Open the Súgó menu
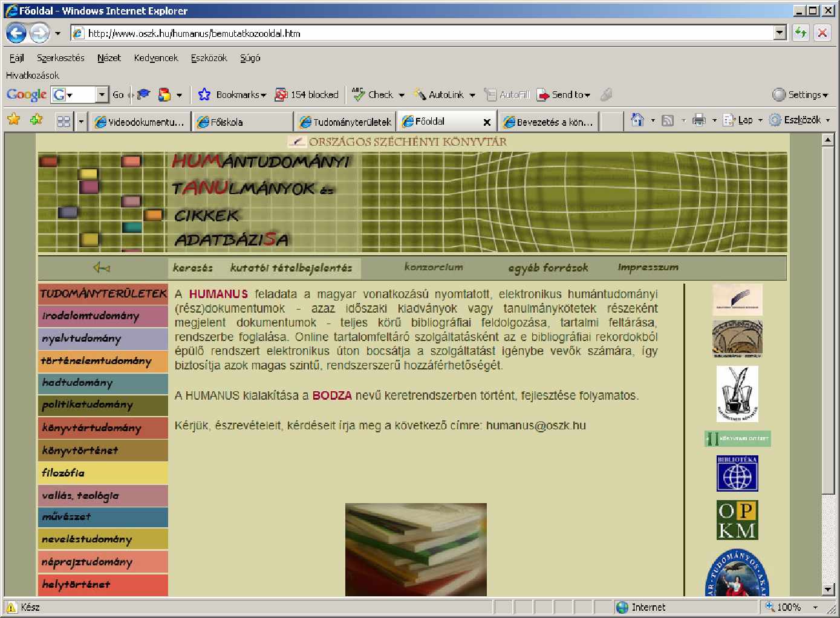Viewport: 840px width, 618px height. point(250,58)
